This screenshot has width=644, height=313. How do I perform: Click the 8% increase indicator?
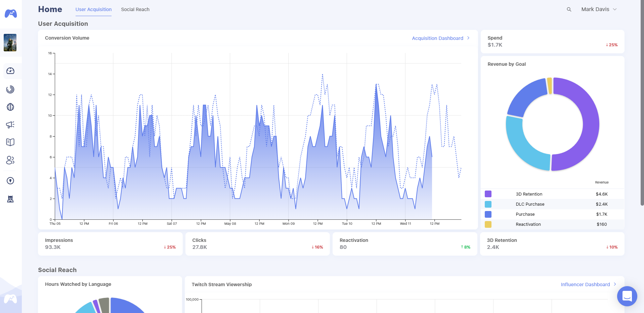click(466, 247)
